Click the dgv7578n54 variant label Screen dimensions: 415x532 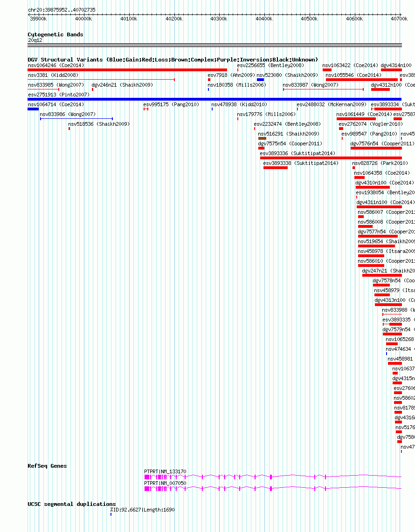(x=394, y=281)
